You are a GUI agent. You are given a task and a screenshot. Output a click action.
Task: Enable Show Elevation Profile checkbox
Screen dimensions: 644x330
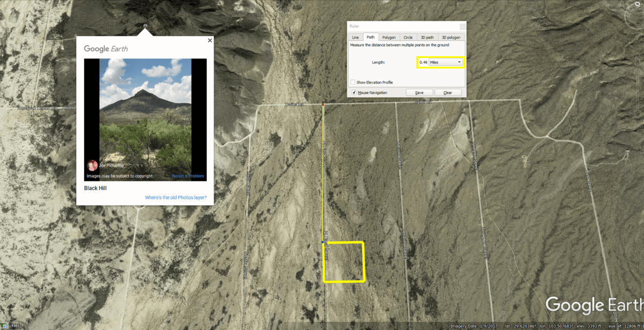coord(353,82)
